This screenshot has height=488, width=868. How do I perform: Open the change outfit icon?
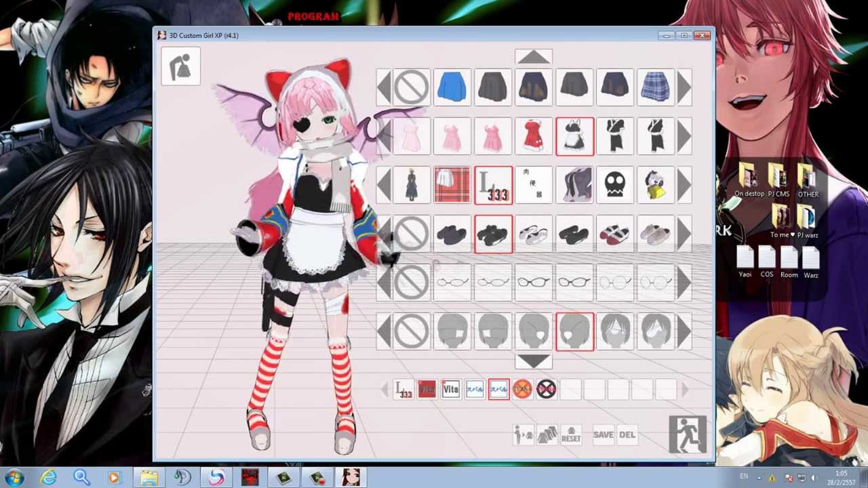pos(524,435)
